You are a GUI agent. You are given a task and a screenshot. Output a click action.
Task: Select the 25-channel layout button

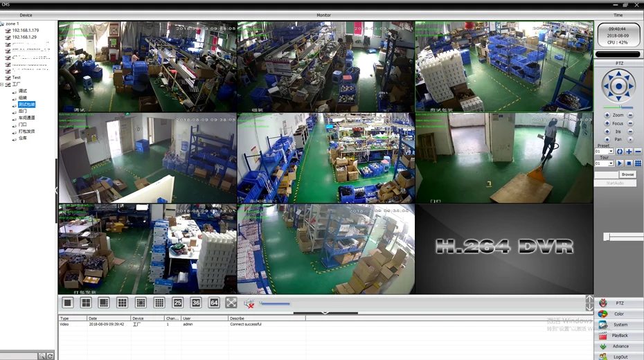coord(177,303)
